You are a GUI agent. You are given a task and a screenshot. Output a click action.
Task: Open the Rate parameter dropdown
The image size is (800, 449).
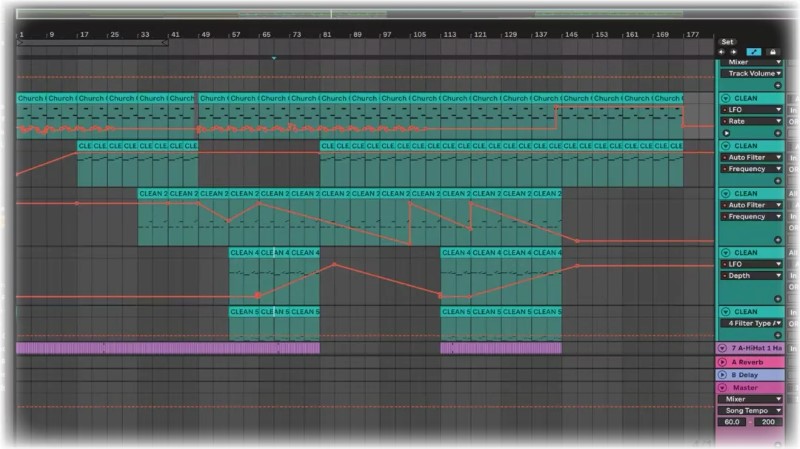pos(751,121)
